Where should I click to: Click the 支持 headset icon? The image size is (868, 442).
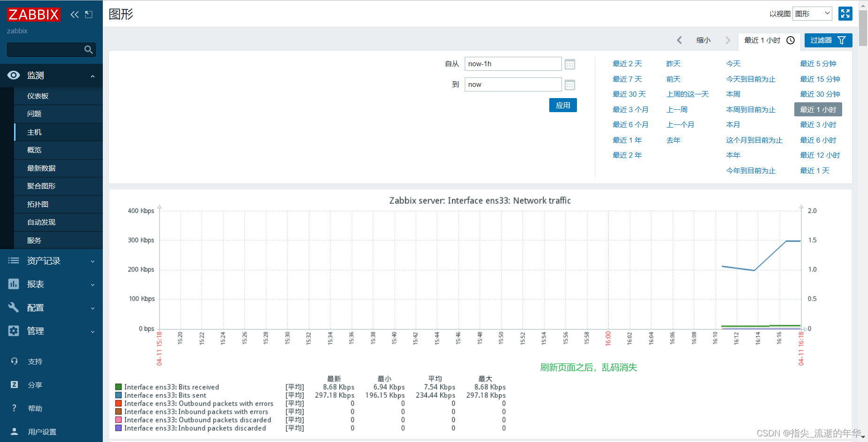tap(14, 361)
